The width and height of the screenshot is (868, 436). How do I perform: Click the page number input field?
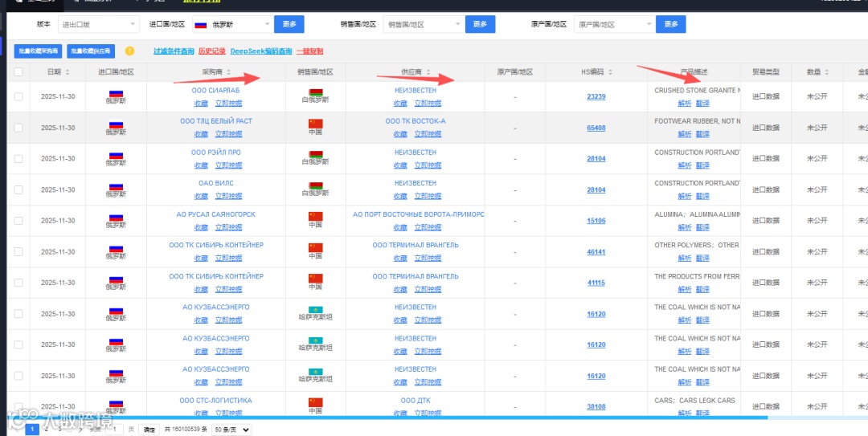pyautogui.click(x=114, y=430)
